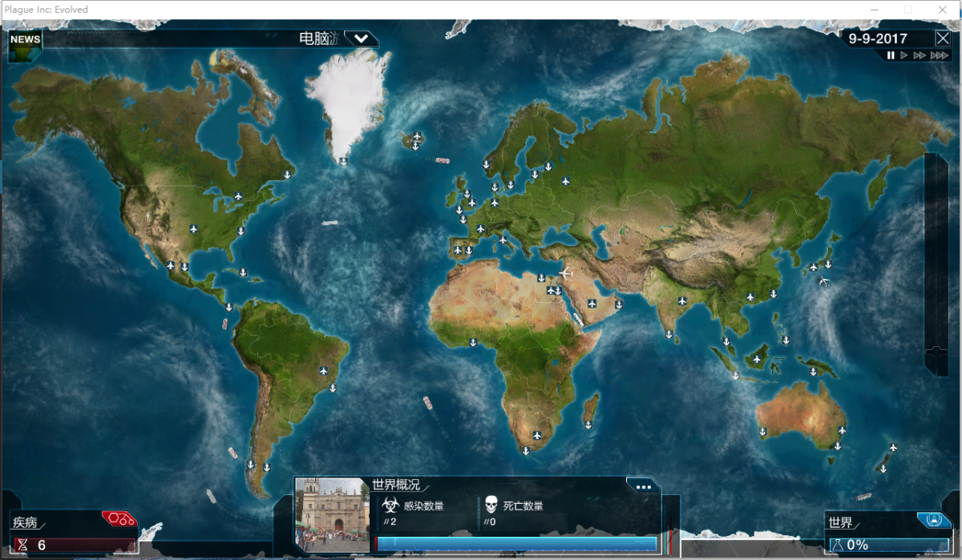Select Saudi Arabia's airport icon

pyautogui.click(x=592, y=303)
